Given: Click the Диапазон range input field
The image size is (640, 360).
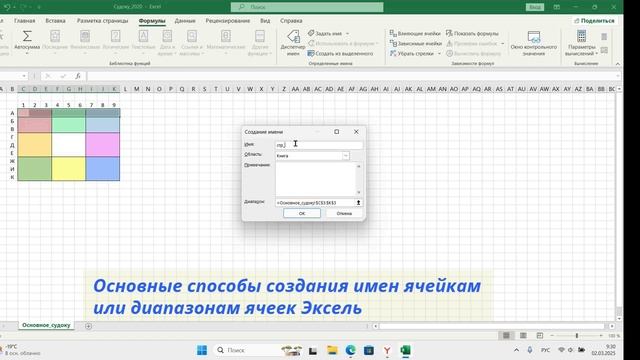Looking at the screenshot, I should 315,202.
